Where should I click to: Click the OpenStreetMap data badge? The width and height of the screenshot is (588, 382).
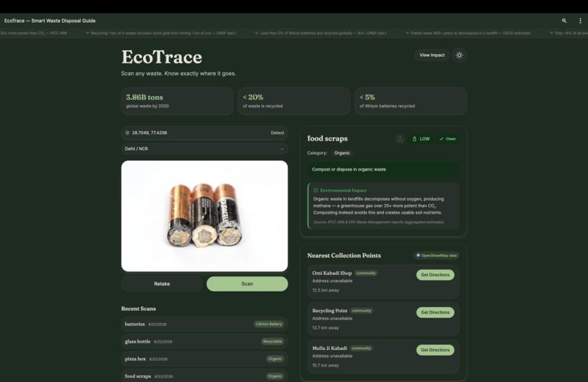click(x=436, y=256)
